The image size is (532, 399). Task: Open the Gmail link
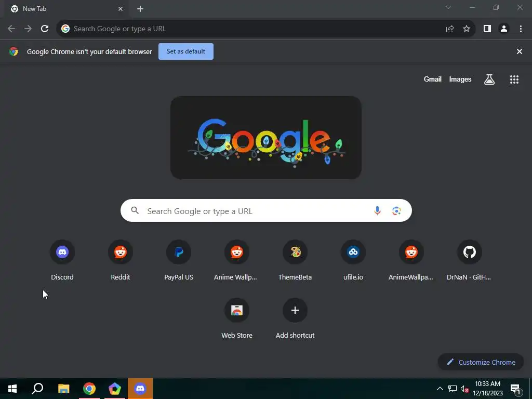pyautogui.click(x=433, y=79)
